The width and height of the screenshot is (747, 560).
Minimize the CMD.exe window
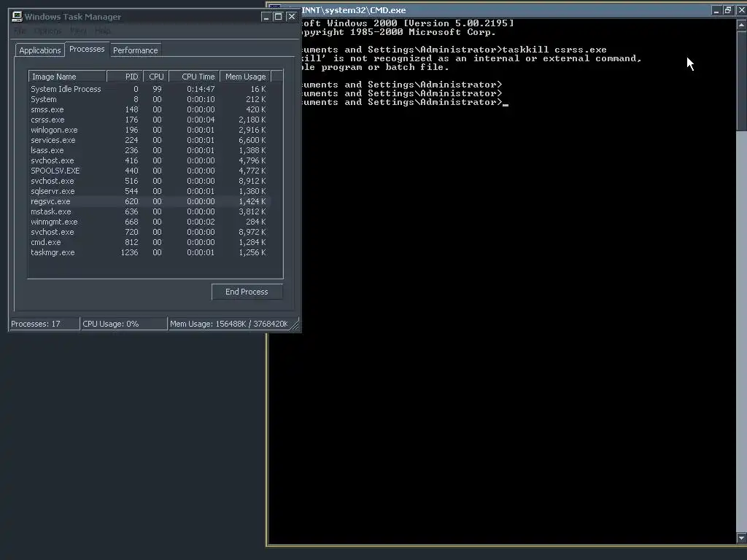click(716, 10)
